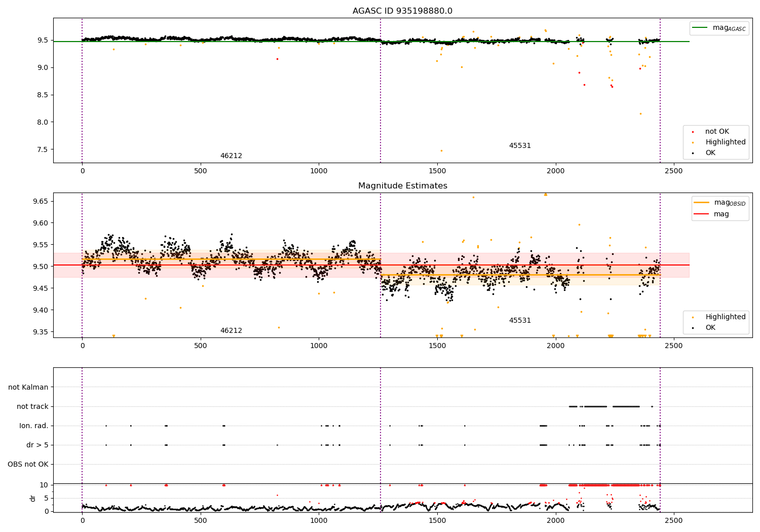Click the 'not Kalman' y-axis label
760x532 pixels.
pyautogui.click(x=28, y=387)
